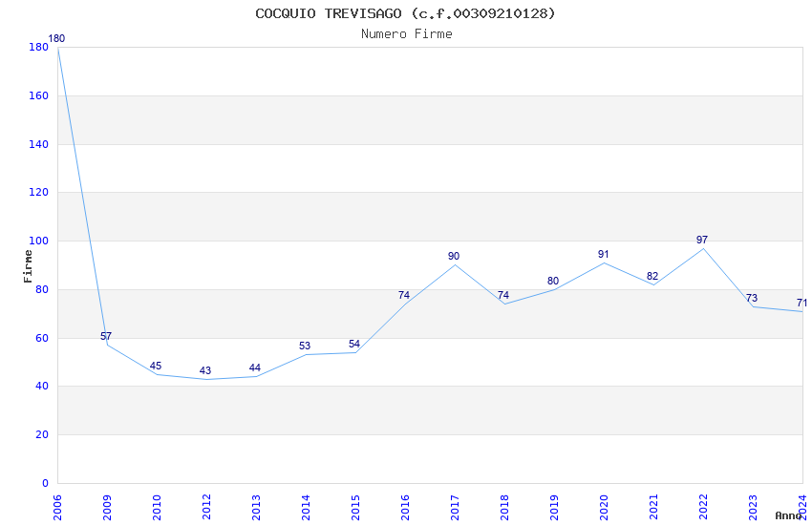Select the 90 peak data point in 2017
The height and width of the screenshot is (525, 812).
pos(454,256)
